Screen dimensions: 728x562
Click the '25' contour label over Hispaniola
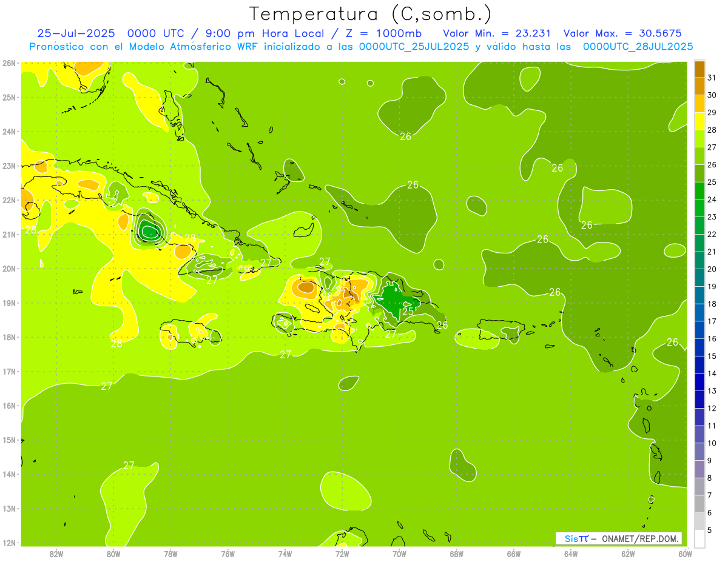click(408, 311)
